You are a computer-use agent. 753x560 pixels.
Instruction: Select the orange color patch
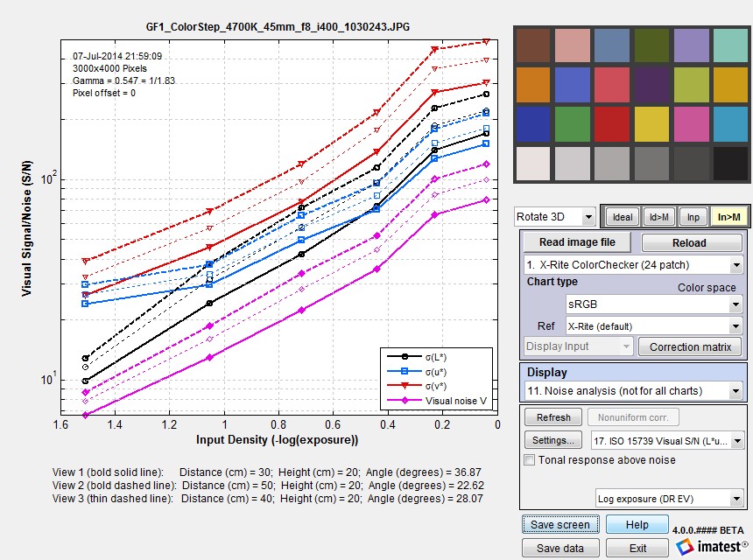click(533, 85)
